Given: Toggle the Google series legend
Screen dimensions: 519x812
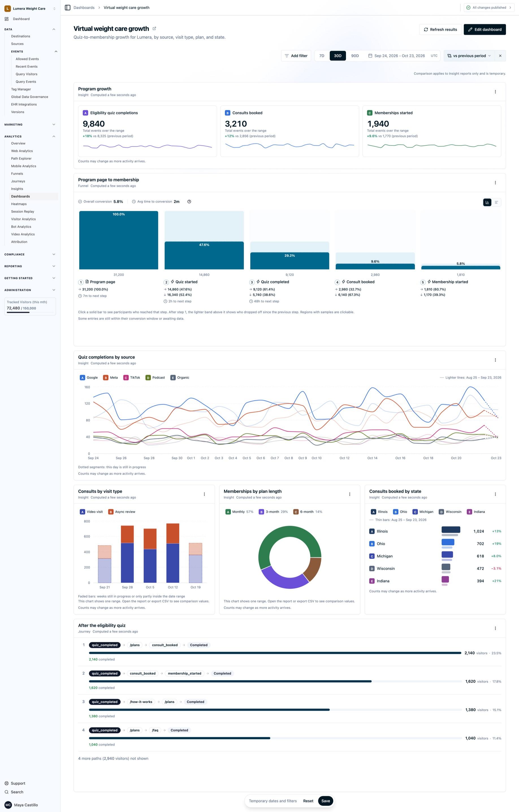Looking at the screenshot, I should point(89,378).
